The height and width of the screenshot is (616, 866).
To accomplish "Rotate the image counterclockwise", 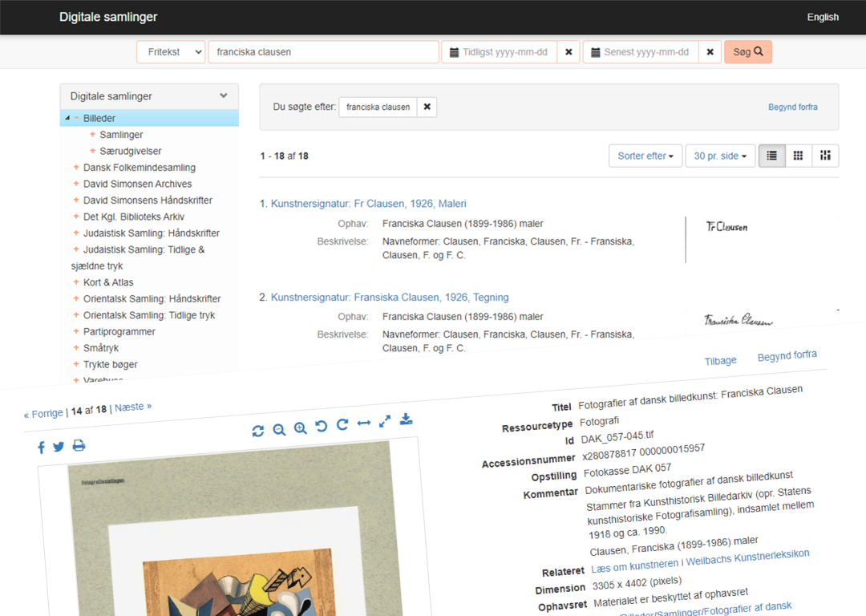I will [x=321, y=426].
